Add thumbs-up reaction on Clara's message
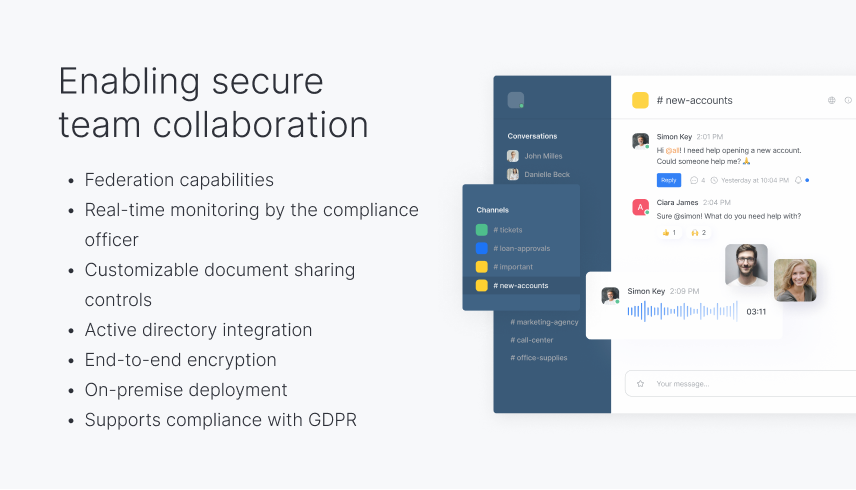856x490 pixels. click(669, 232)
